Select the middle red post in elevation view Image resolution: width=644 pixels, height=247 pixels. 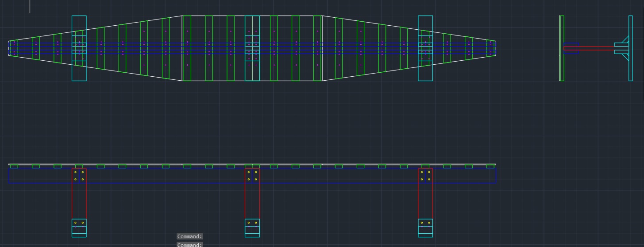(x=252, y=194)
